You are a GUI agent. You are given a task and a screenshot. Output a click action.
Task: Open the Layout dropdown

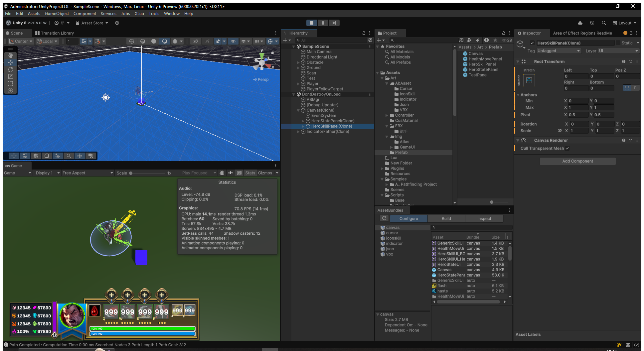(624, 23)
